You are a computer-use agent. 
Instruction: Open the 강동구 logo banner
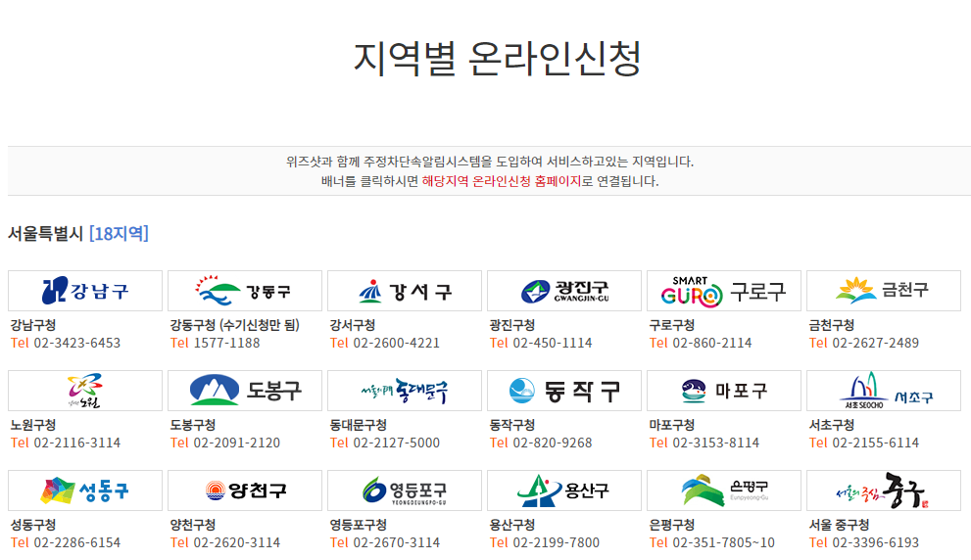click(x=245, y=291)
